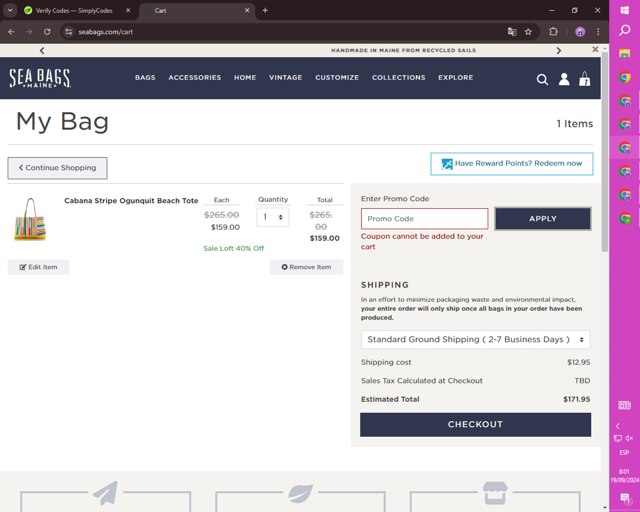Open the browser extensions icon
This screenshot has height=512, width=640.
(x=553, y=31)
